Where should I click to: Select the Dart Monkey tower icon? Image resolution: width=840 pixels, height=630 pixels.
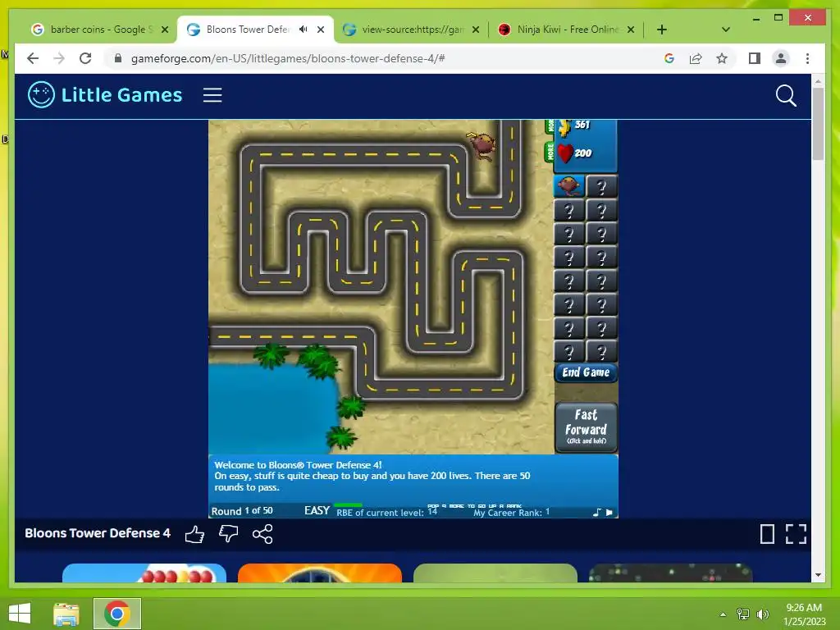[x=568, y=186]
